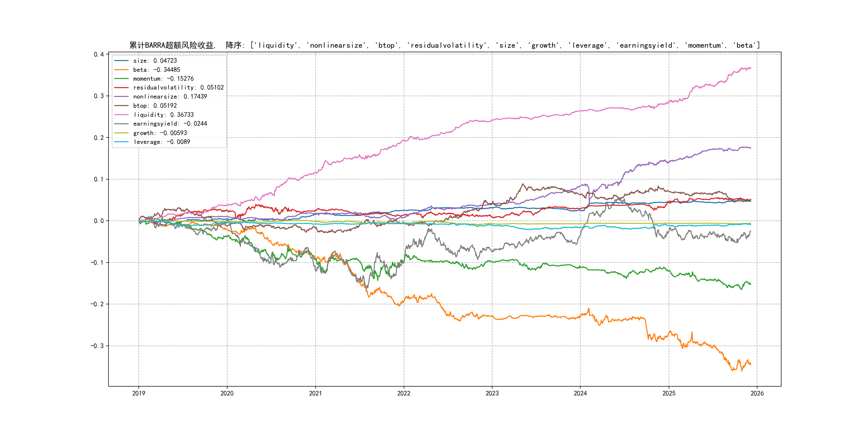Click the 2024 x-axis tick label

pos(580,393)
